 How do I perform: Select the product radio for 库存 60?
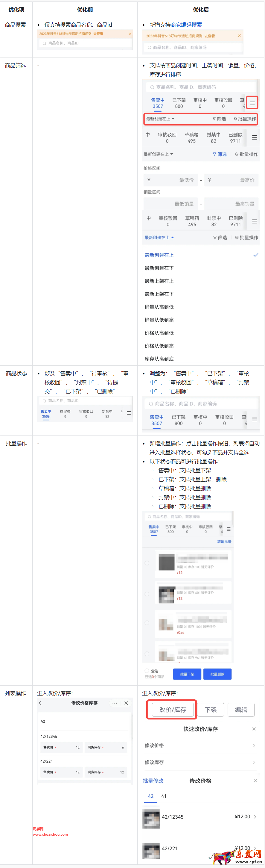tap(147, 594)
